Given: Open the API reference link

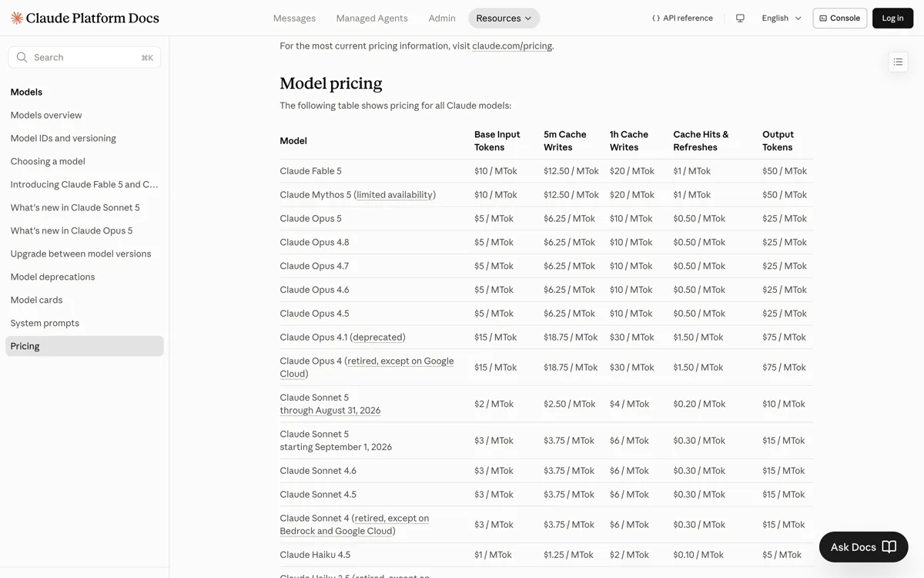Looking at the screenshot, I should (x=682, y=18).
